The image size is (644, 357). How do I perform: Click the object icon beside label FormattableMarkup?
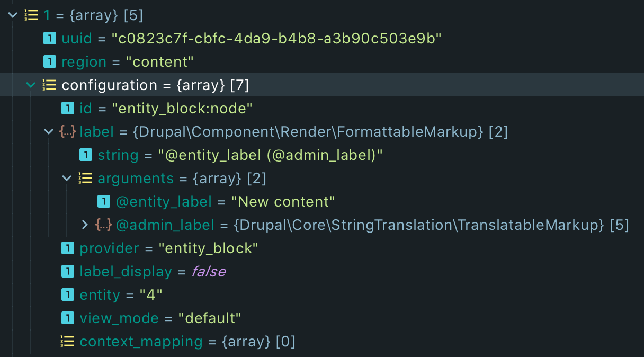pyautogui.click(x=68, y=131)
